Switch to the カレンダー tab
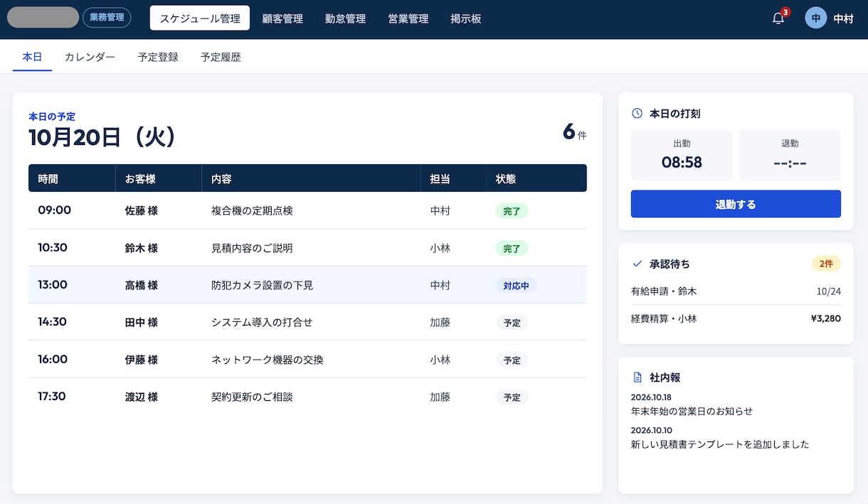 90,57
